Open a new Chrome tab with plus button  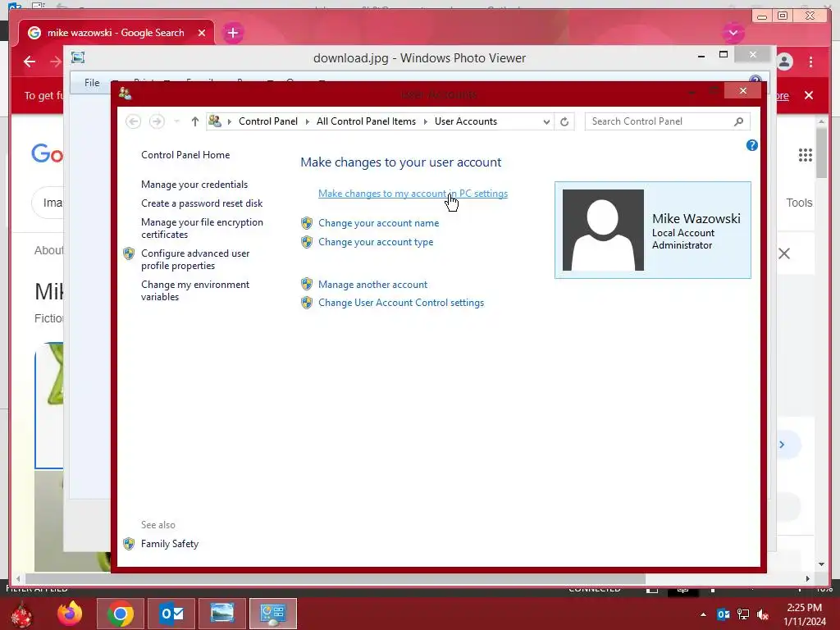coord(232,33)
